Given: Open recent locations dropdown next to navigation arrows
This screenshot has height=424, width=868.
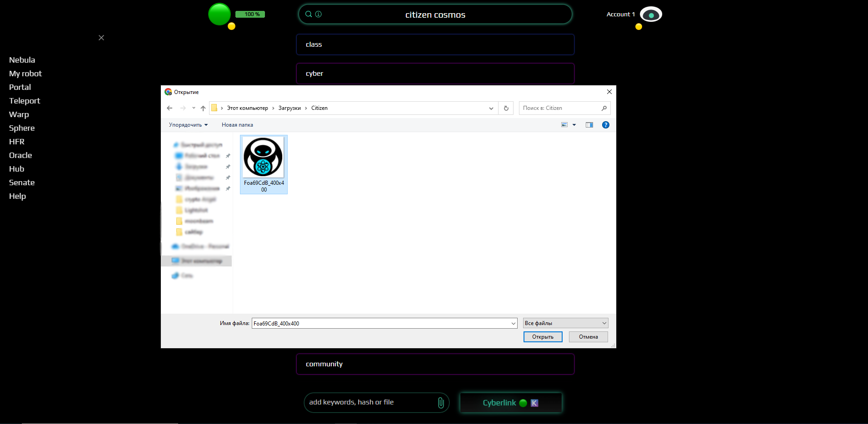Looking at the screenshot, I should pyautogui.click(x=194, y=108).
